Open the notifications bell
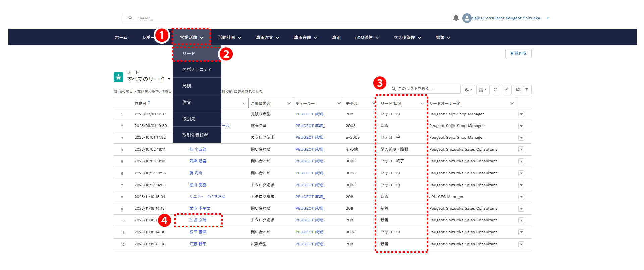Viewport: 644px width, 270px height. [x=456, y=18]
